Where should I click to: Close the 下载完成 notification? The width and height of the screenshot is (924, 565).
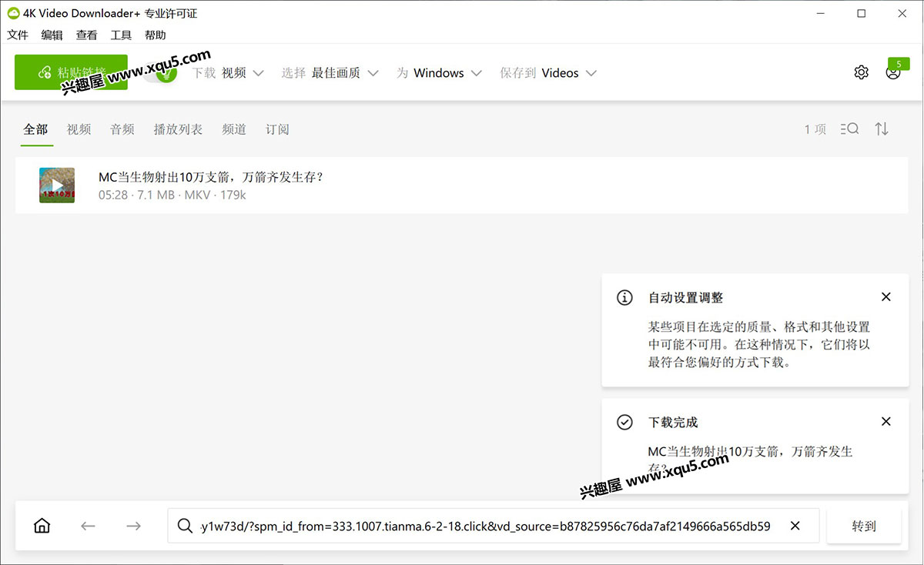(886, 422)
